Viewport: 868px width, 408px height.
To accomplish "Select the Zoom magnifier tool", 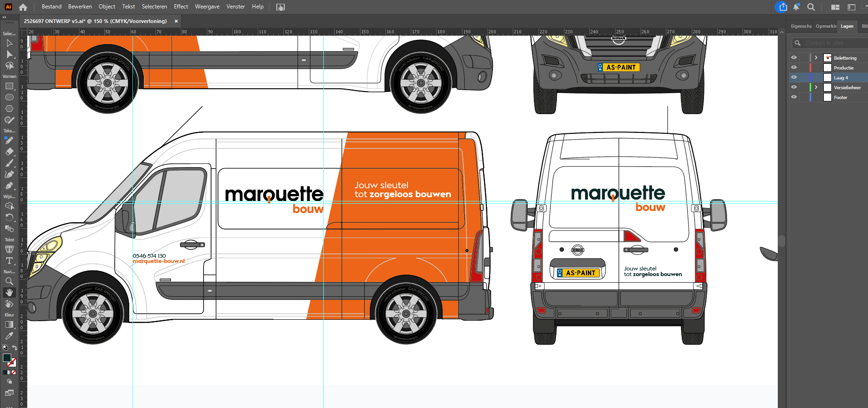I will click(9, 281).
